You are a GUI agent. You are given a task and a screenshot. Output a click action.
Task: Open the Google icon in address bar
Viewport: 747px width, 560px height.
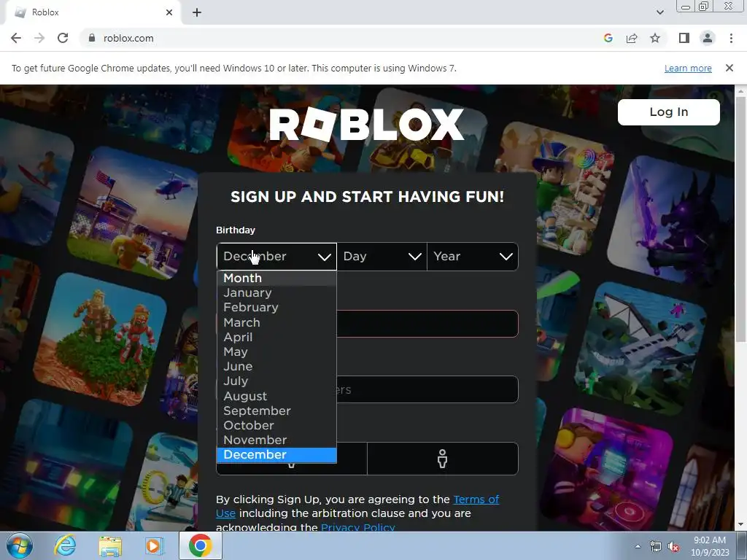coord(608,38)
